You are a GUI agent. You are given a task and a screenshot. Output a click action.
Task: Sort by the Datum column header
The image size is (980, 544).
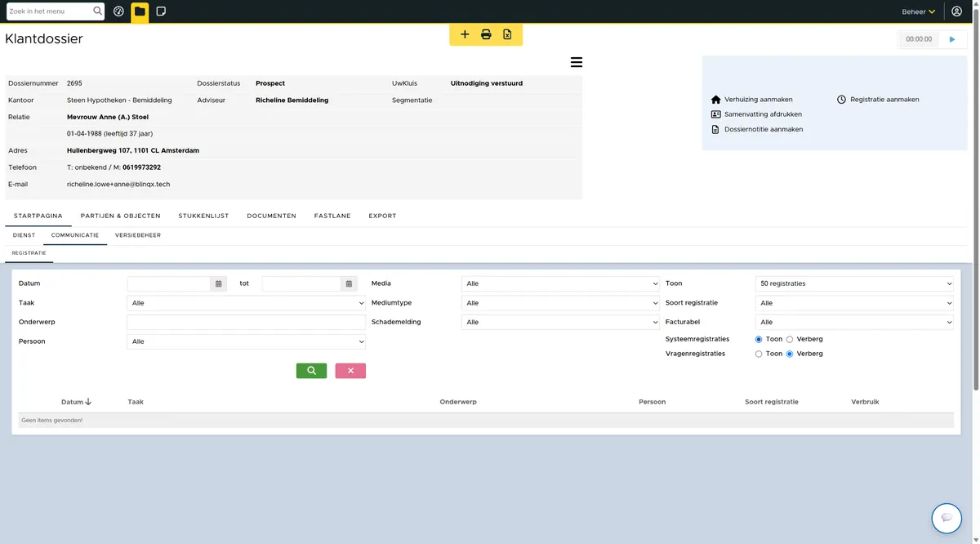coord(76,402)
